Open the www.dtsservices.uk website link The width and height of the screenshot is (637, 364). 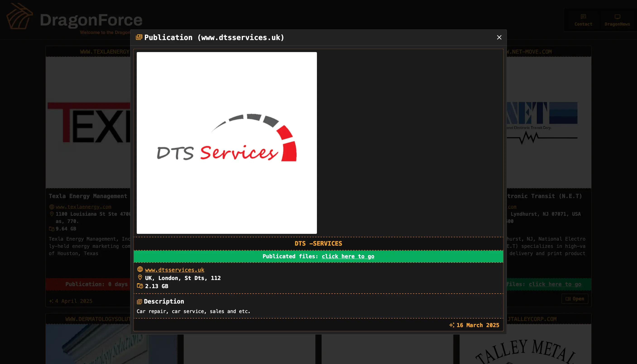pos(175,270)
